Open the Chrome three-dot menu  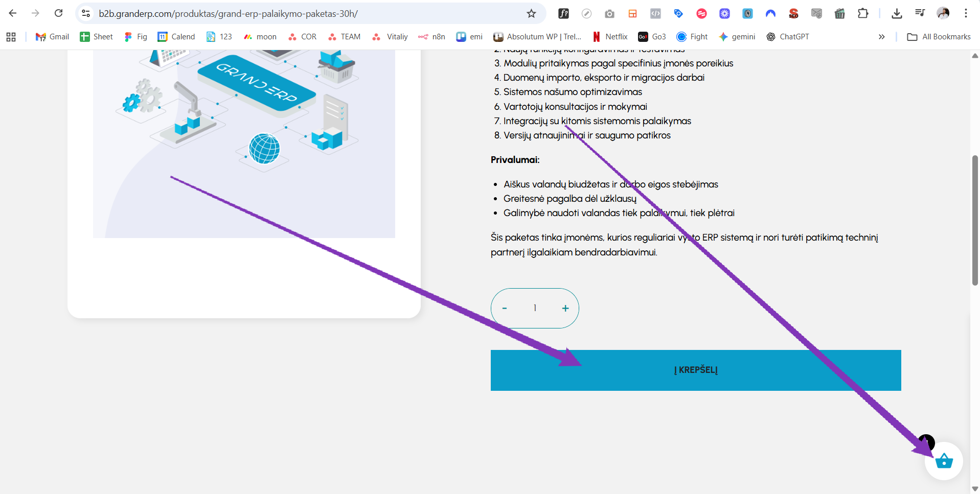pyautogui.click(x=966, y=14)
